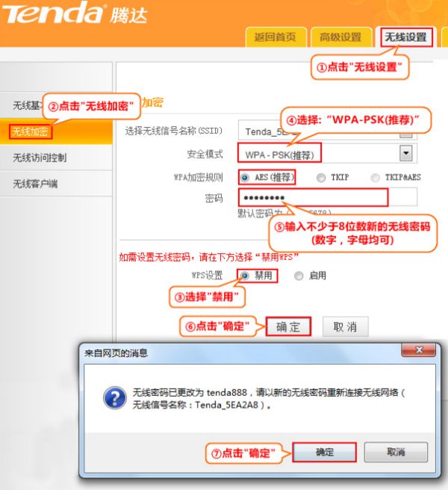Screen dimensions: 448x490
Task: Click the 密码 password input field
Action: tap(314, 197)
